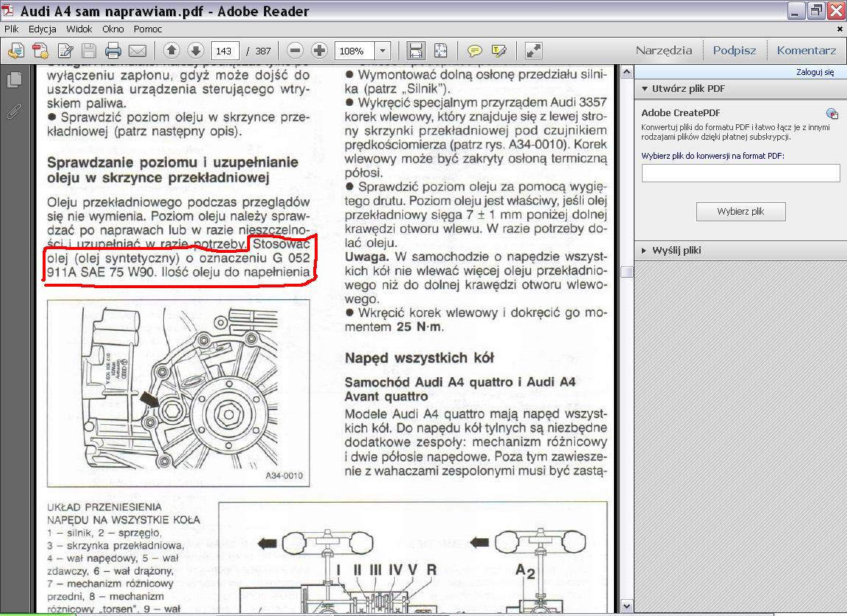Click the Adobe Reader title bar icon
Screen dimensions: 847x616
7,10
